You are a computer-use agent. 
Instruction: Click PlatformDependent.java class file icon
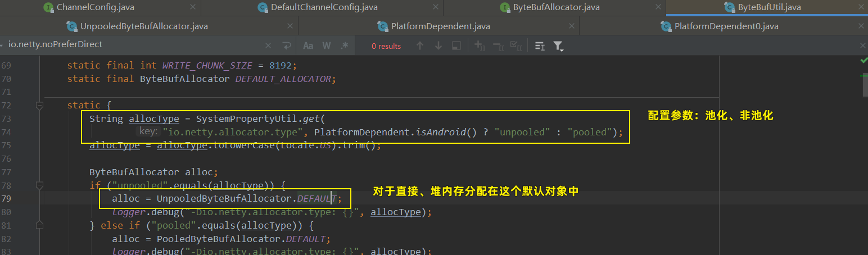click(x=383, y=26)
